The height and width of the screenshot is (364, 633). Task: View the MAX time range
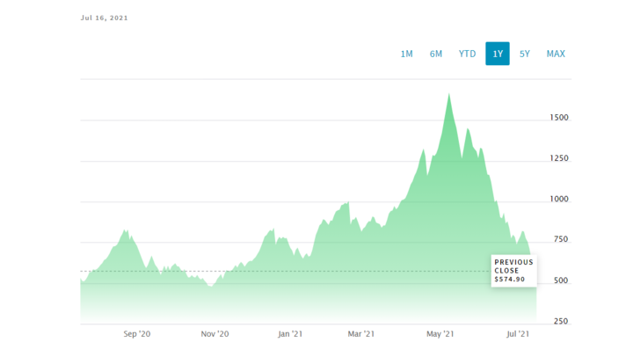(556, 54)
